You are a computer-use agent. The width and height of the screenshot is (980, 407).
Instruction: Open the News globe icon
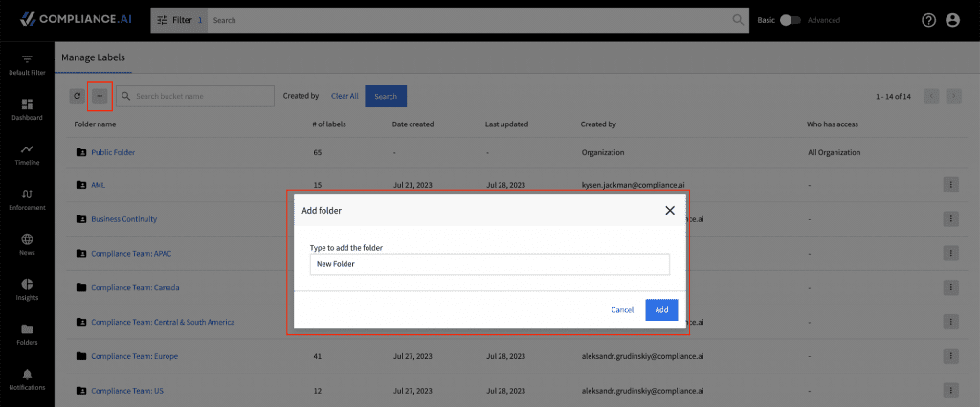pos(27,238)
